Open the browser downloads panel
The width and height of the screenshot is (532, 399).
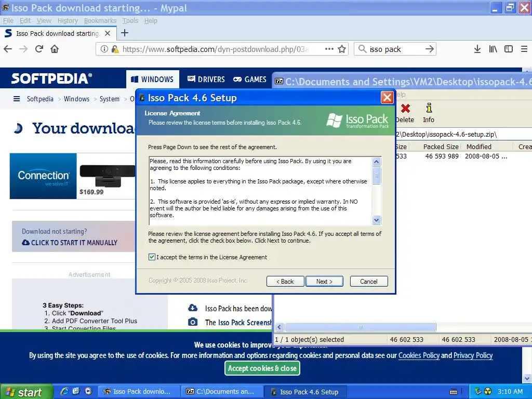477,49
